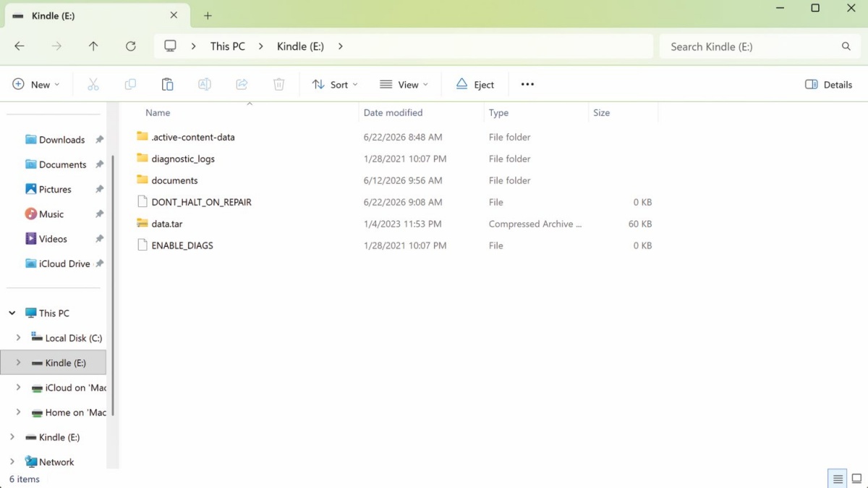
Task: Expand the selected Kindle (E:) node
Action: pyautogui.click(x=19, y=363)
